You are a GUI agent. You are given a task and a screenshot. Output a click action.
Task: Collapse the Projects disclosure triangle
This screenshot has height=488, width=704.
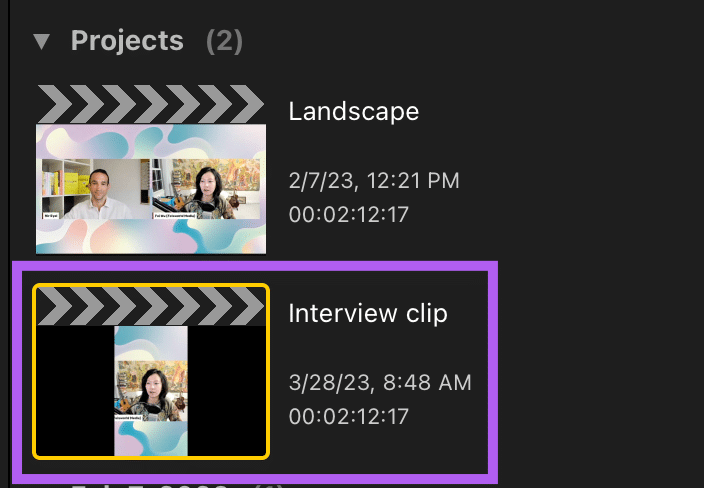click(41, 41)
